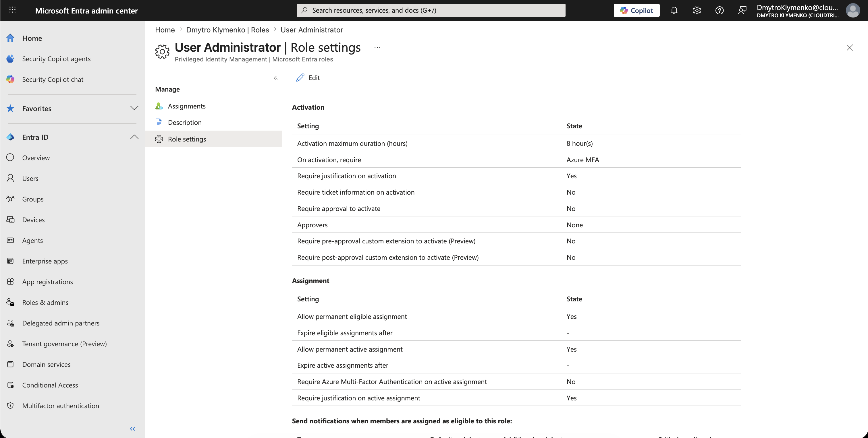
Task: Click 'Microsoft Entra admin center' title
Action: [x=86, y=10]
